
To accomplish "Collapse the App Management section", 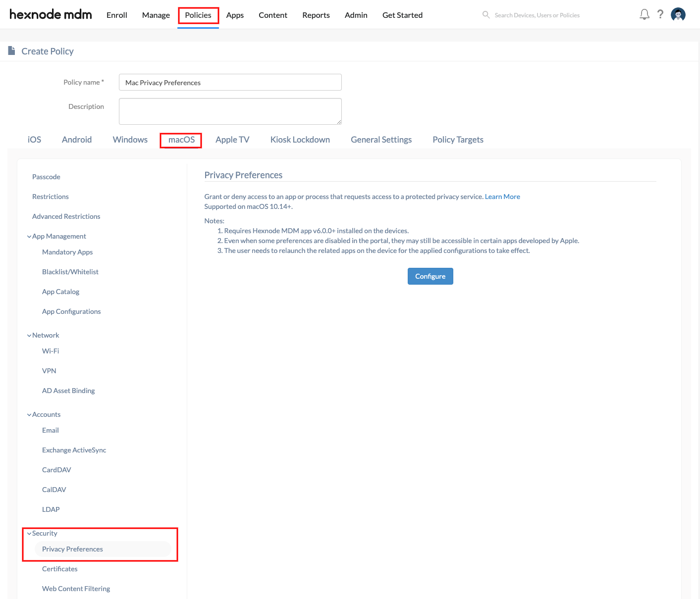I will pos(29,237).
